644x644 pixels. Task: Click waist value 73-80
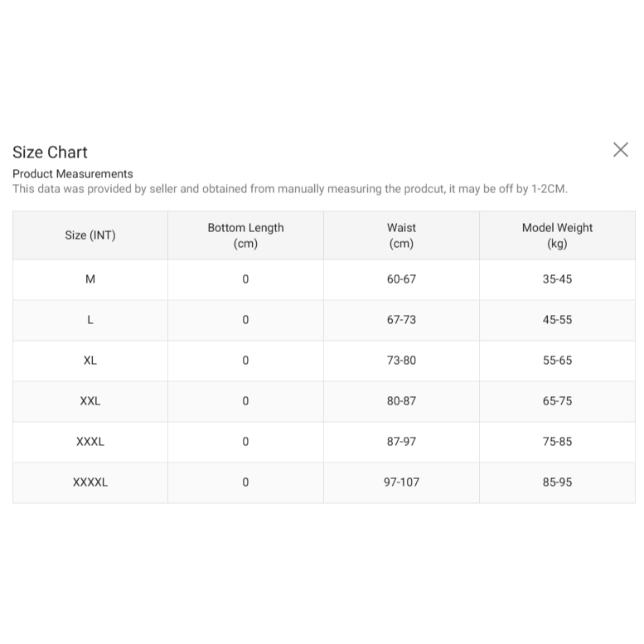(401, 361)
